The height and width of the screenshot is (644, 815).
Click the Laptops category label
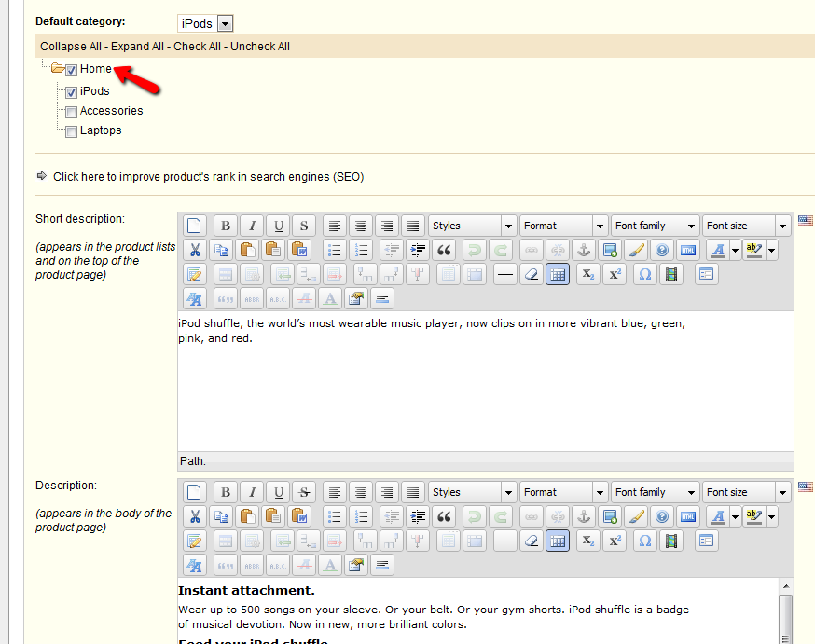point(101,130)
